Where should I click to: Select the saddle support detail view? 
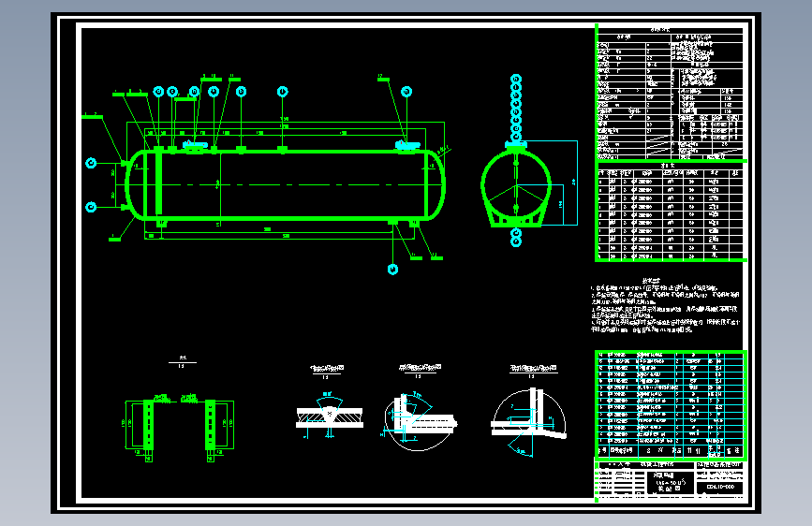point(179,431)
